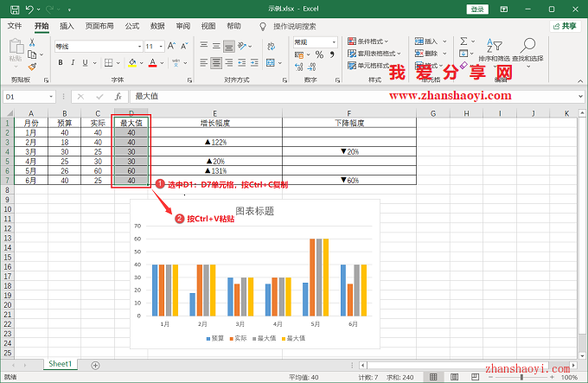Open the font name dropdown
Viewport: 588px width, 383px height.
tap(139, 47)
